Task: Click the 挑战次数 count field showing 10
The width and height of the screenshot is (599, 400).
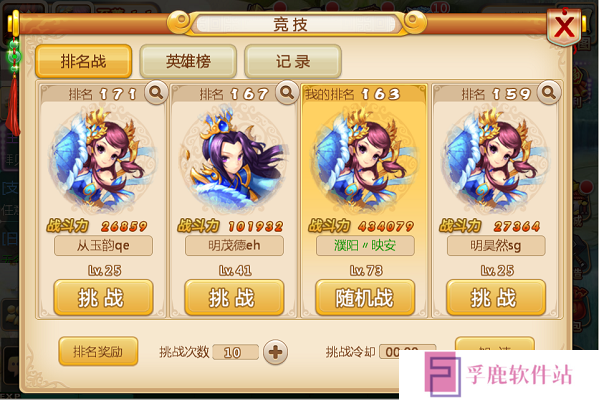Action: (235, 352)
